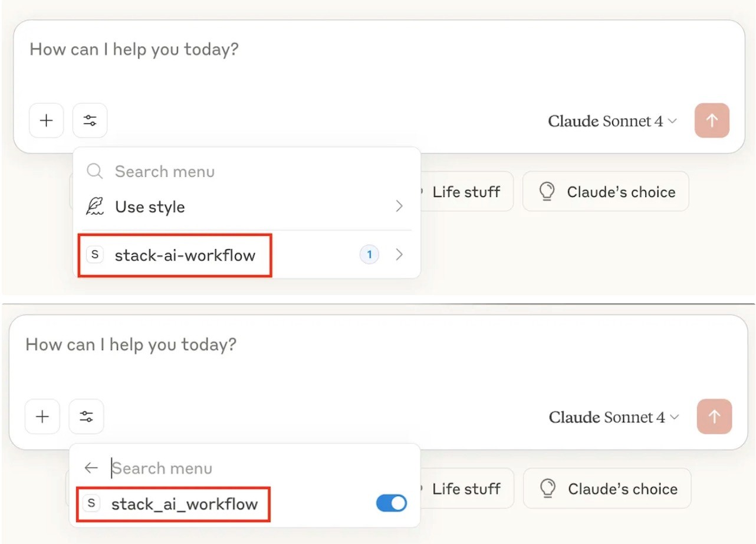This screenshot has width=756, height=544.
Task: Click the plus attachment button in the lower screenshot
Action: (42, 417)
